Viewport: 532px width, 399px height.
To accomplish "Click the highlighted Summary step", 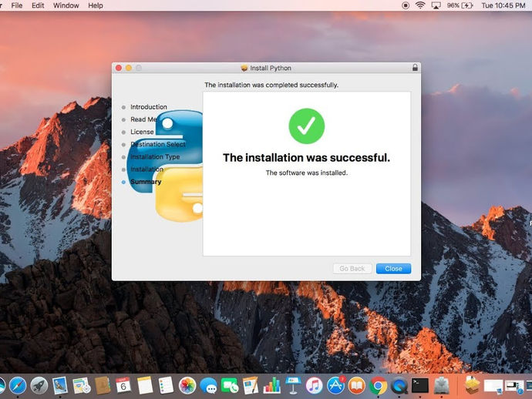I will (146, 182).
